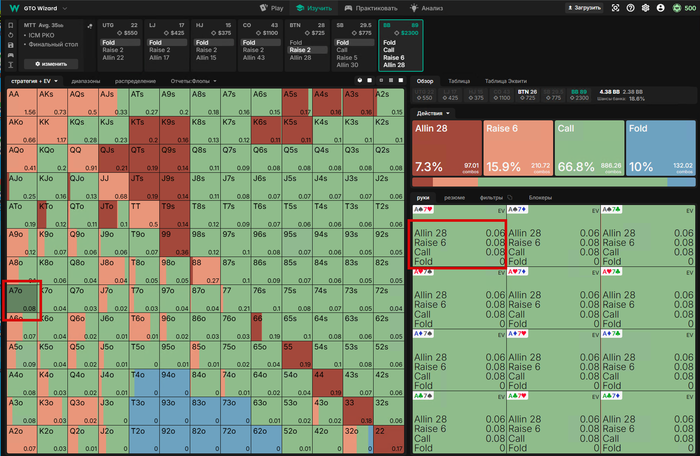Open the Действия dropdown
The width and height of the screenshot is (700, 456).
[433, 113]
